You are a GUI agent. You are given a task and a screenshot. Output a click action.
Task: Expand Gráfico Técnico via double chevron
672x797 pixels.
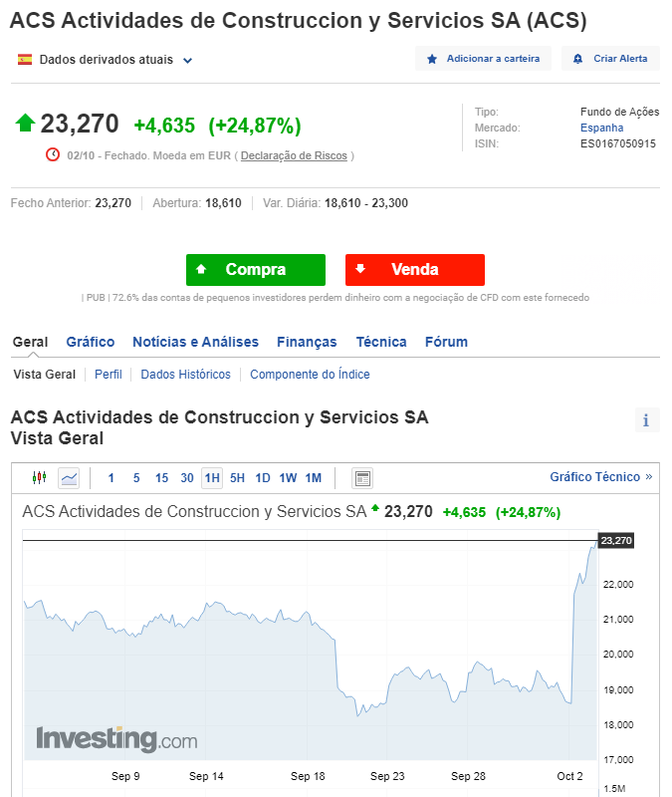click(x=648, y=477)
